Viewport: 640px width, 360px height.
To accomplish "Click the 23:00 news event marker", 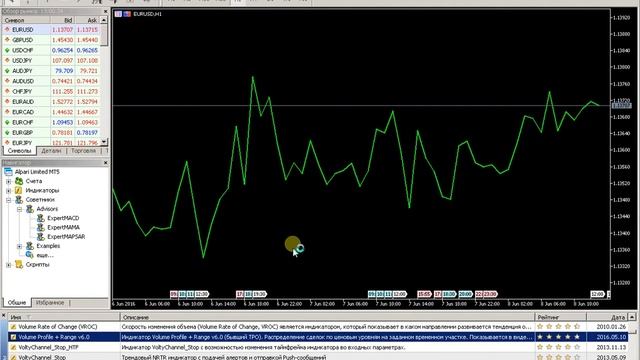I will click(490, 294).
